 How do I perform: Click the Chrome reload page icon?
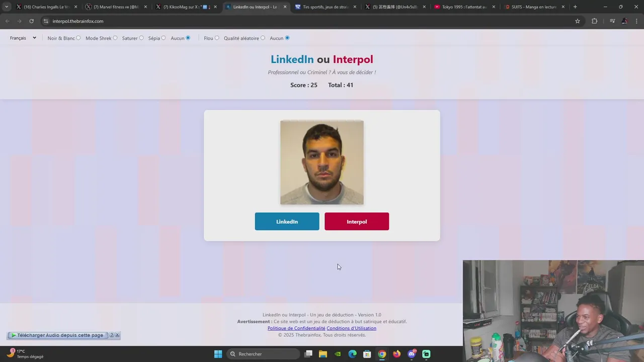click(31, 21)
